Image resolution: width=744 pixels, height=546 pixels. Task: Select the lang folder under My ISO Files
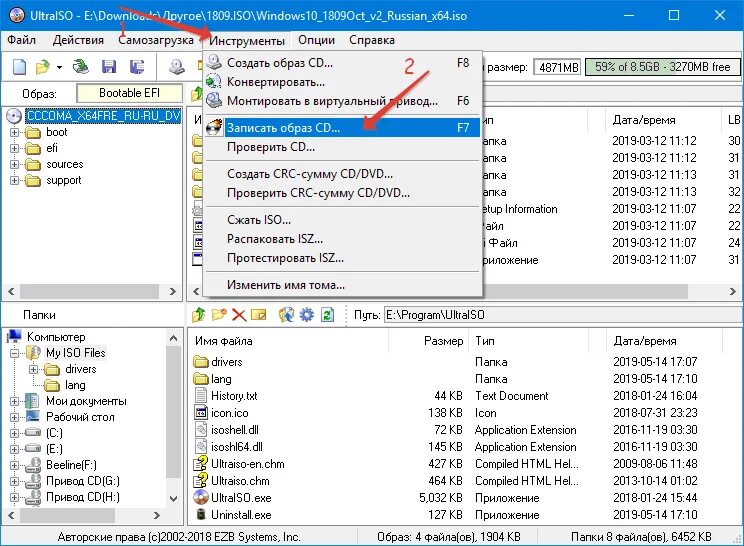point(75,385)
